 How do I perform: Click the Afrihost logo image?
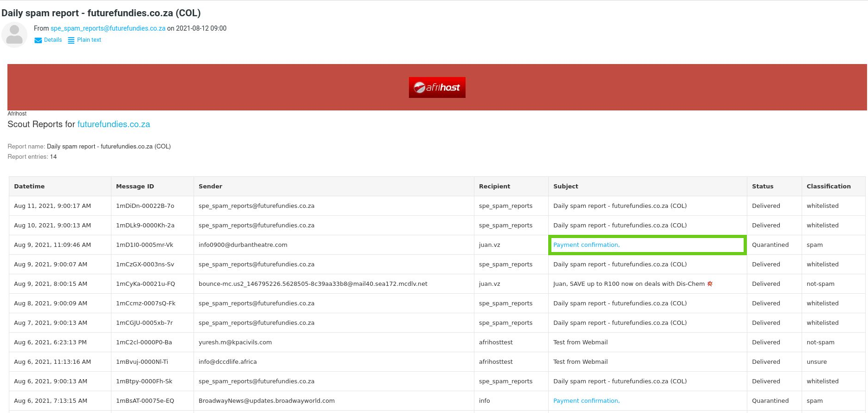tap(437, 87)
